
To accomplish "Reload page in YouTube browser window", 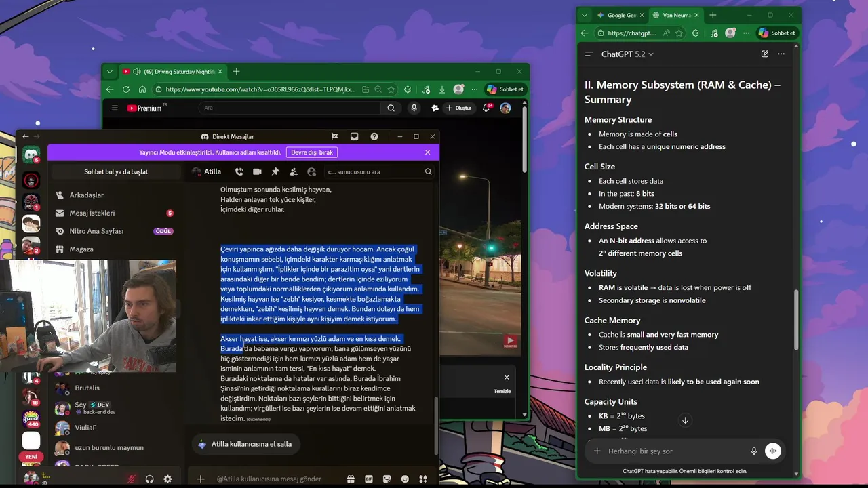I will point(125,89).
